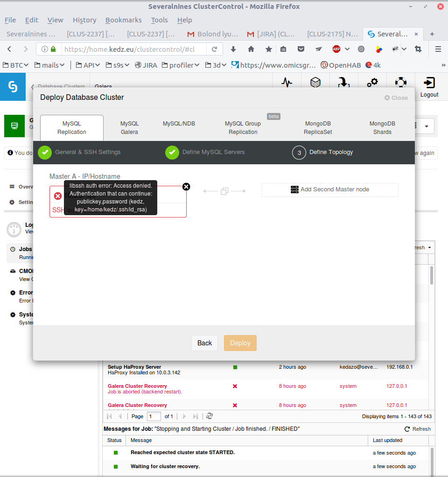The height and width of the screenshot is (477, 448).
Task: Click the jobs list vertical scrollbar
Action: 432,275
